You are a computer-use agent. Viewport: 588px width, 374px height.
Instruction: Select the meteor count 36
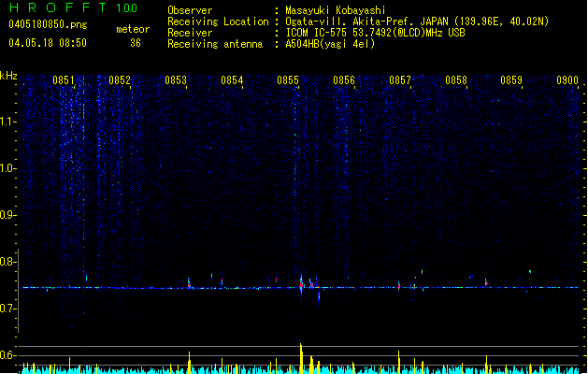point(136,43)
